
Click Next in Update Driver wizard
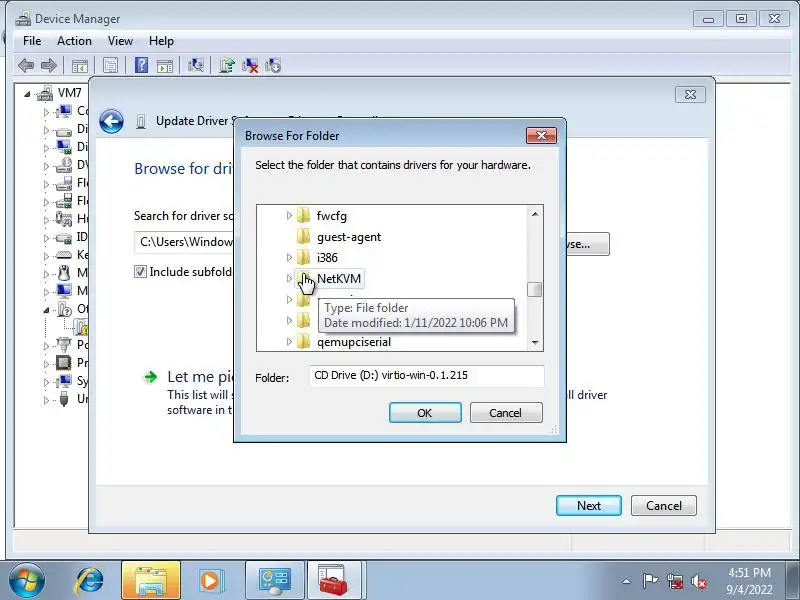[589, 506]
